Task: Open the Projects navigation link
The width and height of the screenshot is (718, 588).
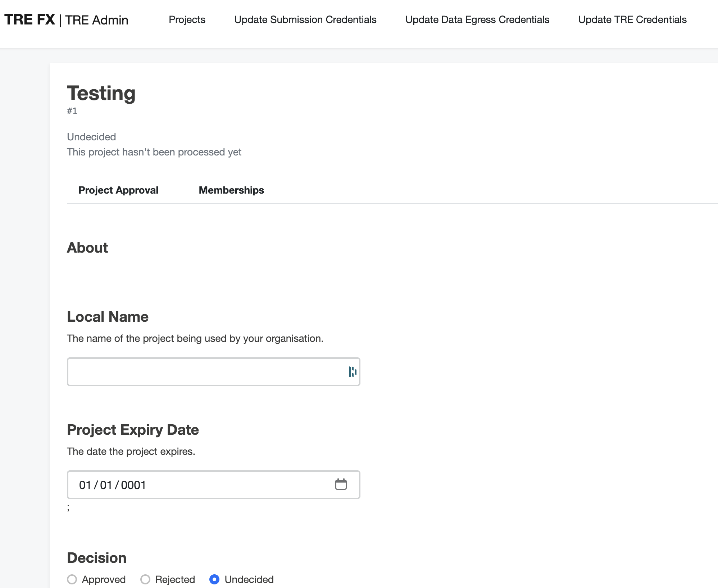Action: click(187, 19)
